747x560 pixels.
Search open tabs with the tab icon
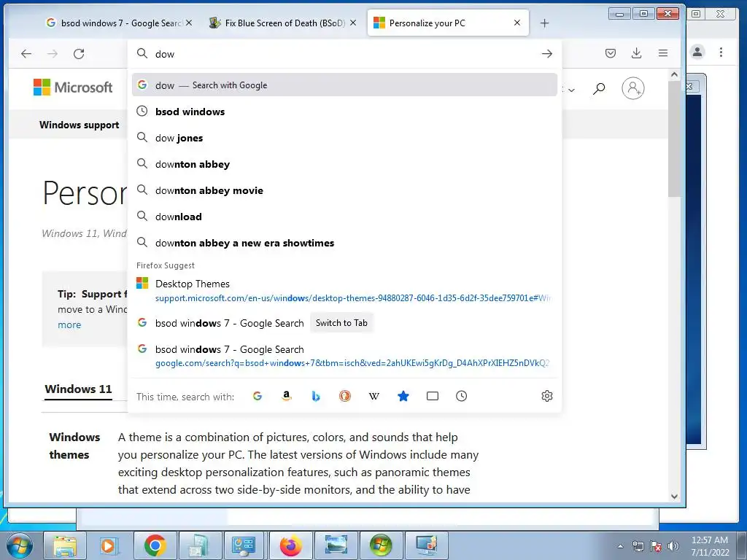coord(433,396)
